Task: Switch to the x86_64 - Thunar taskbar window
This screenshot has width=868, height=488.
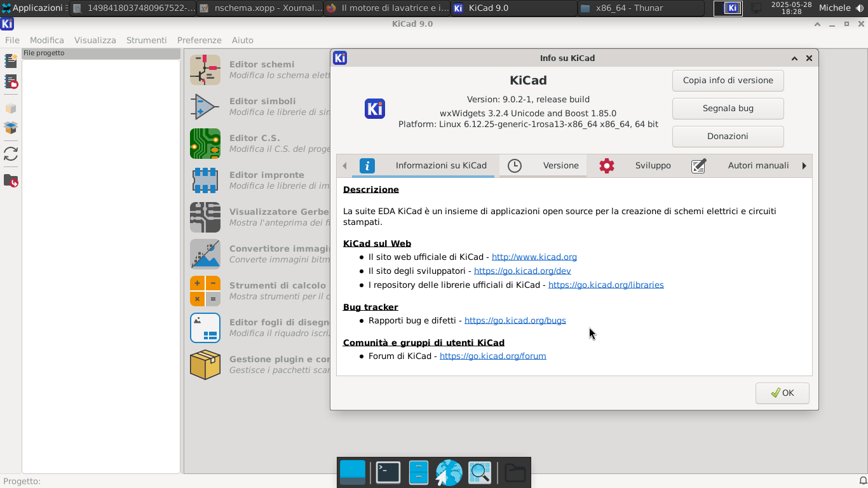Action: tap(641, 8)
